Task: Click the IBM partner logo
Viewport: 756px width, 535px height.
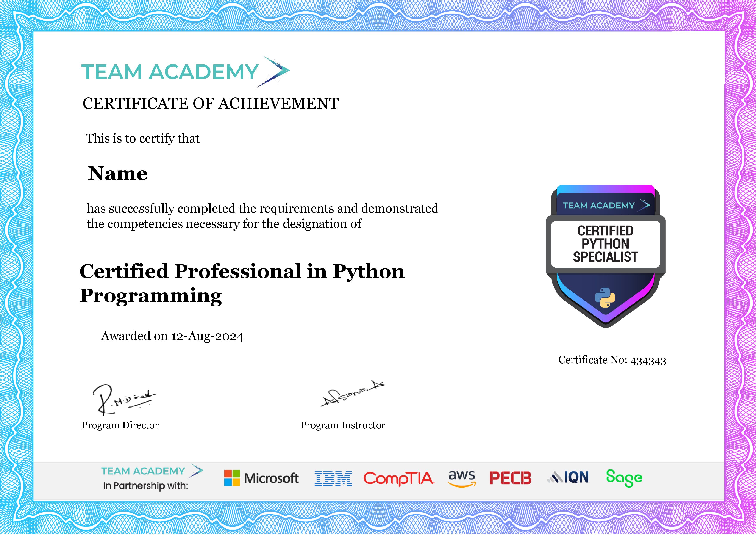Action: tap(333, 478)
